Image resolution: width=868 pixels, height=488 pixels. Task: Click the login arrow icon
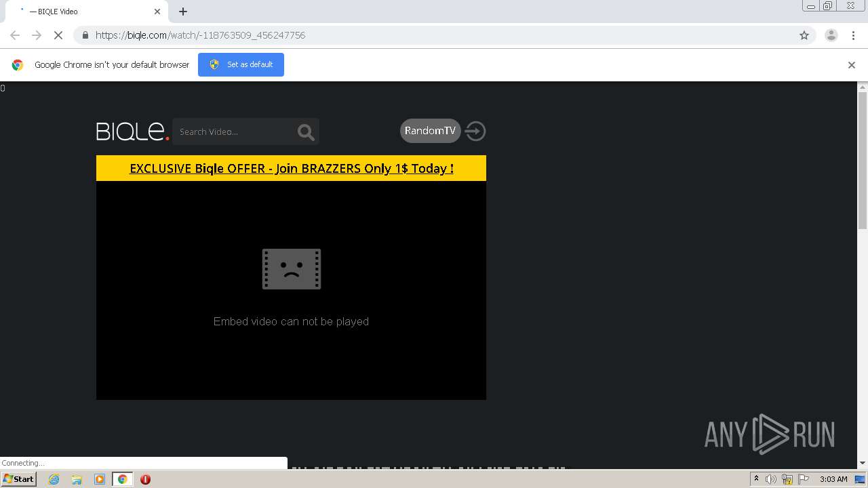(475, 131)
